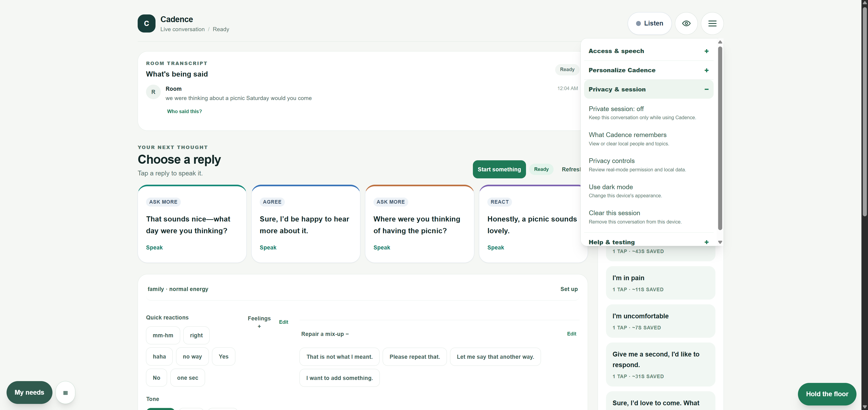The height and width of the screenshot is (410, 868).
Task: Open the hamburger menu icon
Action: [712, 23]
